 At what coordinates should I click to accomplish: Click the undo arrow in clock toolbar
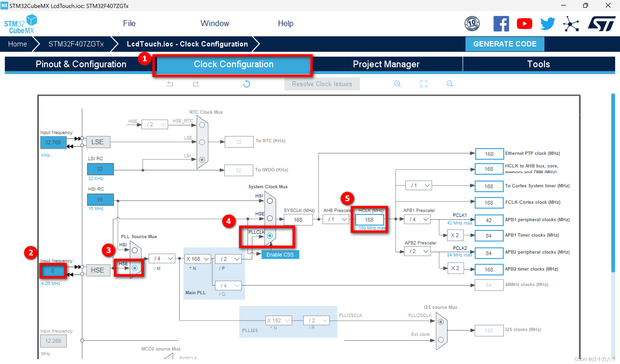click(x=170, y=84)
